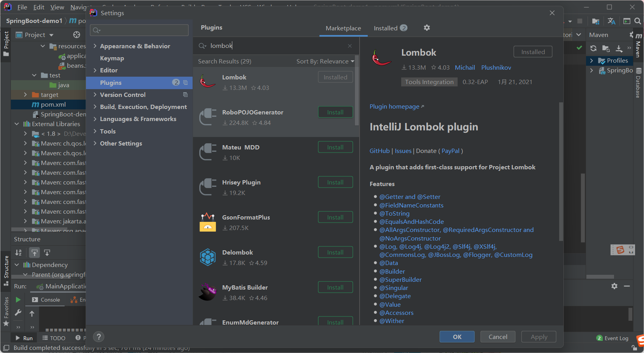Click the Translate icon in main toolbar
Image resolution: width=644 pixels, height=353 pixels.
click(611, 21)
